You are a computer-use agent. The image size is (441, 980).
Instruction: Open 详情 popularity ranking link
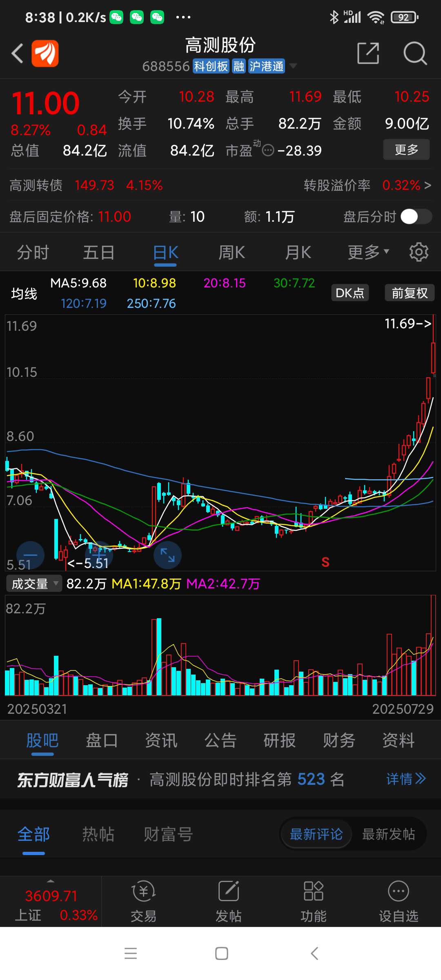(406, 779)
